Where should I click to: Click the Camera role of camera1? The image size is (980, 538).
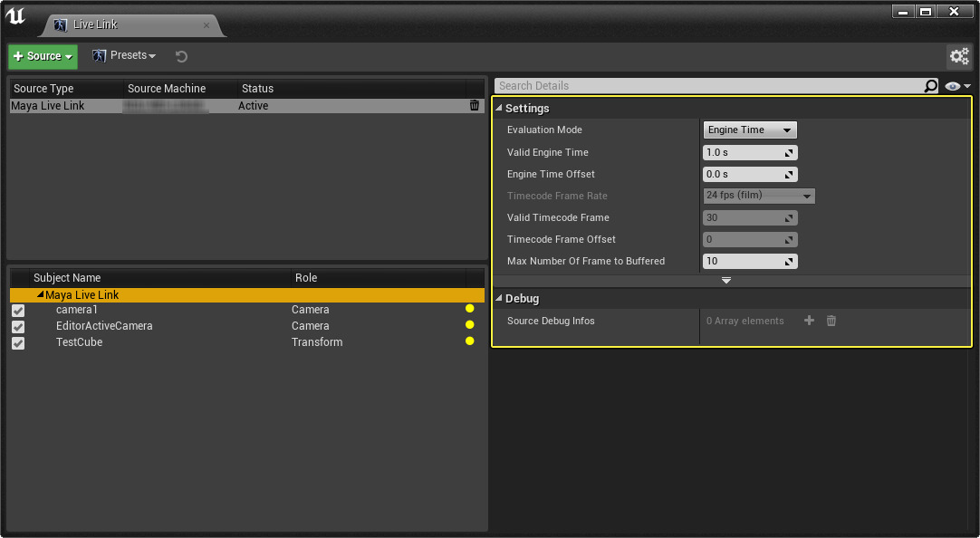pos(310,310)
